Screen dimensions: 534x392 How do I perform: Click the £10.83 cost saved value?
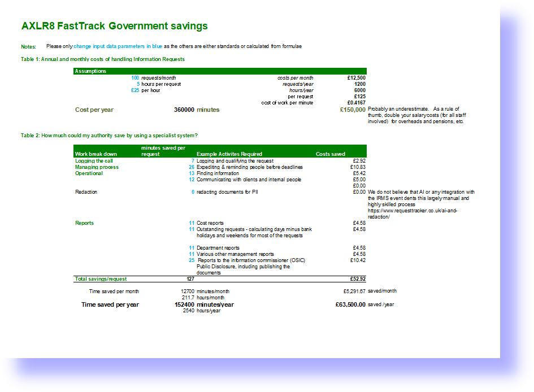coord(358,167)
